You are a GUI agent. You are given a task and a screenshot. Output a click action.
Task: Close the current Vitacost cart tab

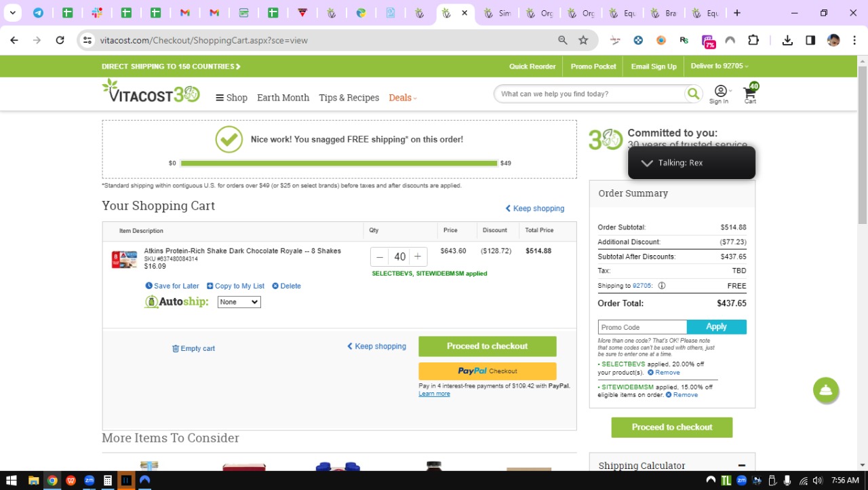click(x=465, y=13)
